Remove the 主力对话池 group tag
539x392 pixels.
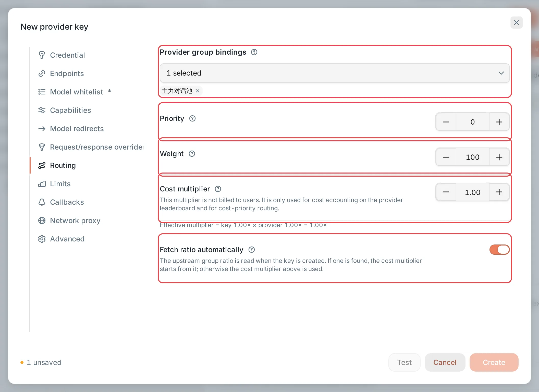(x=198, y=91)
